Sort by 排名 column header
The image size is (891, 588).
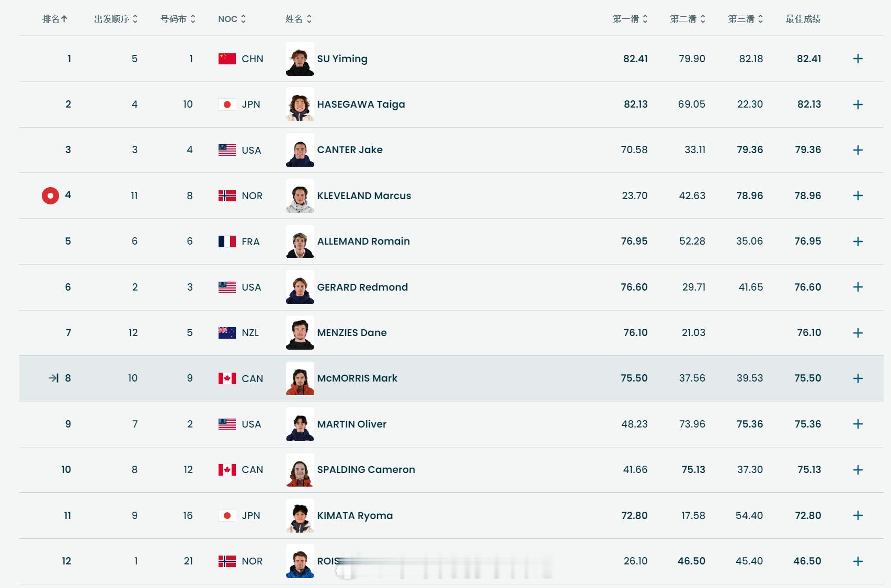(55, 19)
